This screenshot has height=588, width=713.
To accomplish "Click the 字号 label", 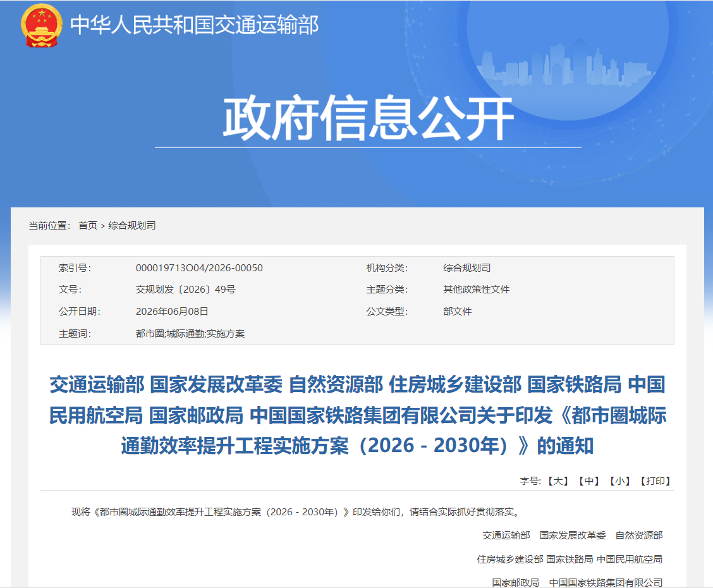I will coord(530,481).
